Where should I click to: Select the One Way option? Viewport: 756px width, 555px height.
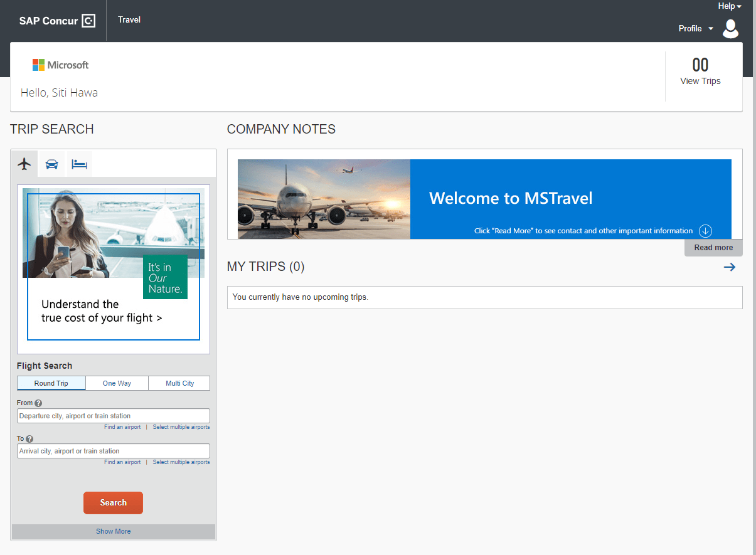[117, 383]
